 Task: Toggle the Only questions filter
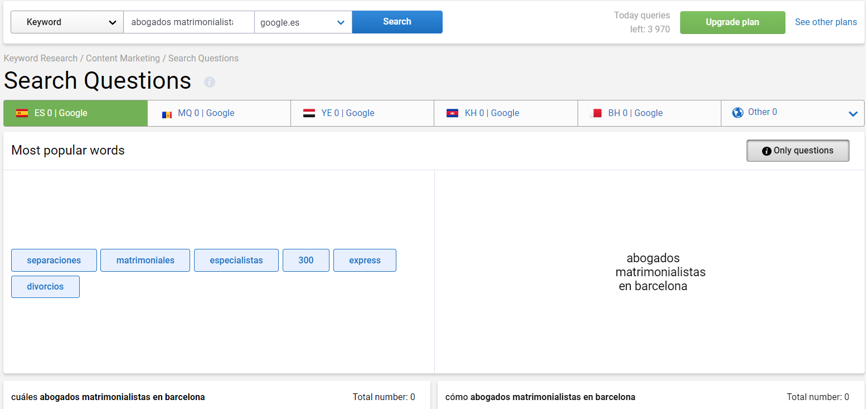(x=798, y=150)
